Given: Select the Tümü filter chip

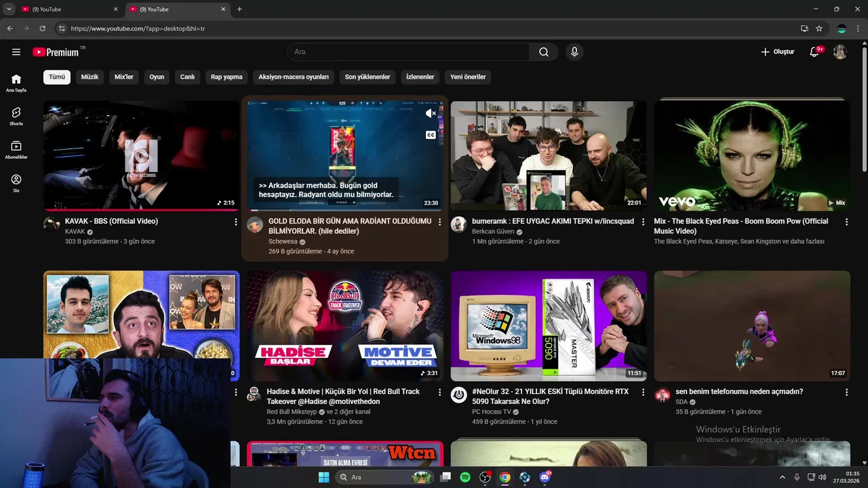Looking at the screenshot, I should [57, 77].
